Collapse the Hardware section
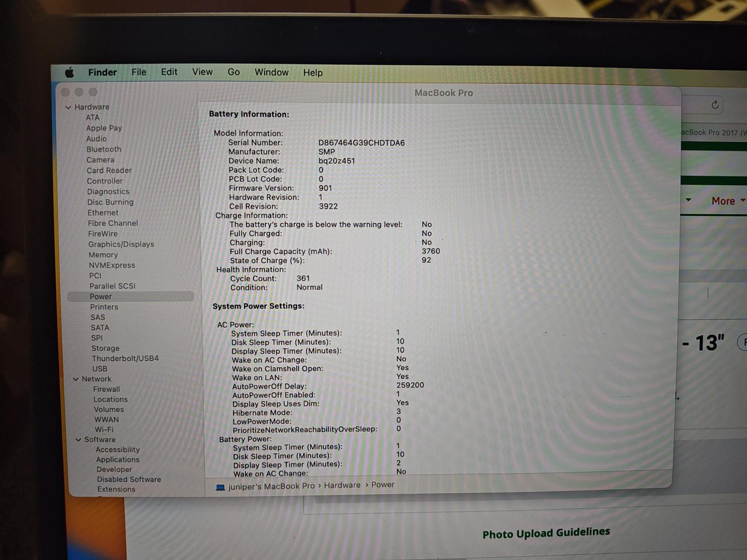The width and height of the screenshot is (747, 560). click(x=68, y=107)
